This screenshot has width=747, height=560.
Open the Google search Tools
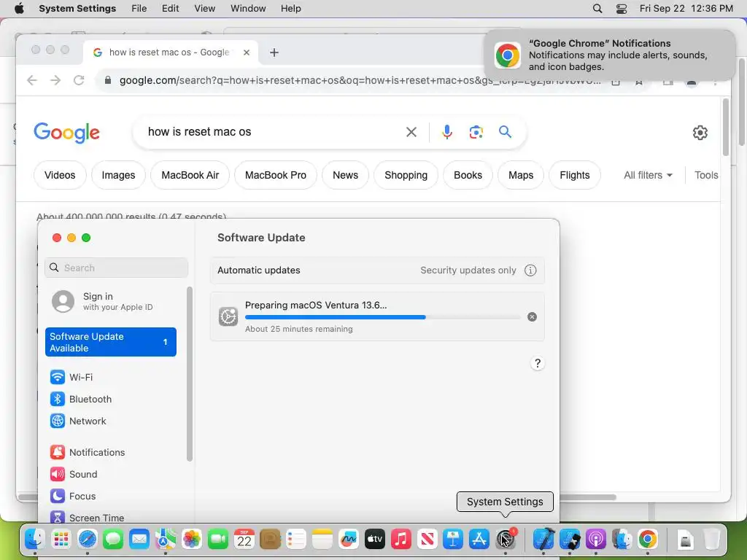706,175
